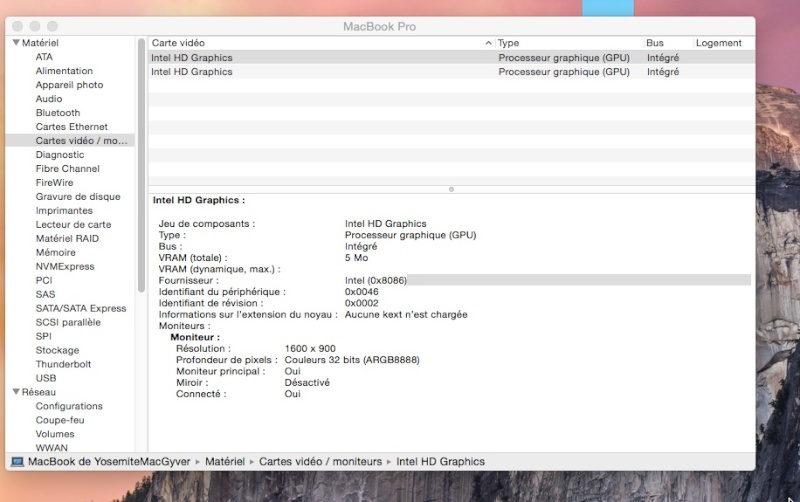The height and width of the screenshot is (502, 800).
Task: Select SPI in the sidebar
Action: coord(43,336)
